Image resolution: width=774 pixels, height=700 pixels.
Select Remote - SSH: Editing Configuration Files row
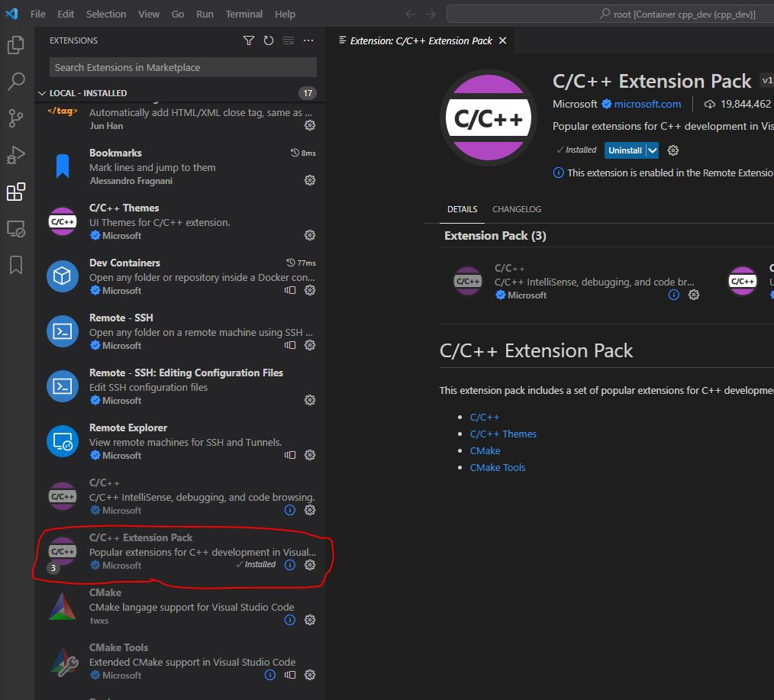[x=180, y=386]
